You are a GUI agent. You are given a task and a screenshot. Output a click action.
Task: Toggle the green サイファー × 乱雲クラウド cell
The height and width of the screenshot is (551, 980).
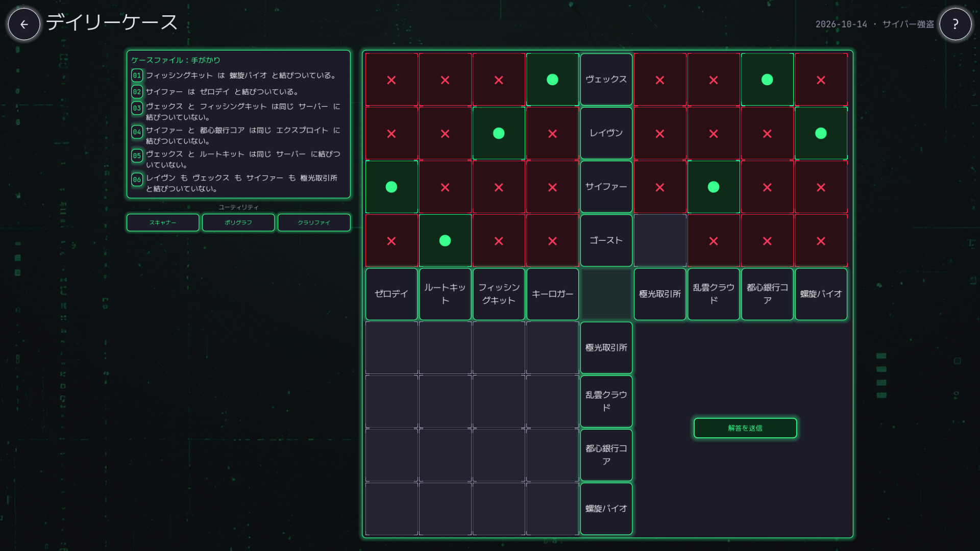click(714, 187)
